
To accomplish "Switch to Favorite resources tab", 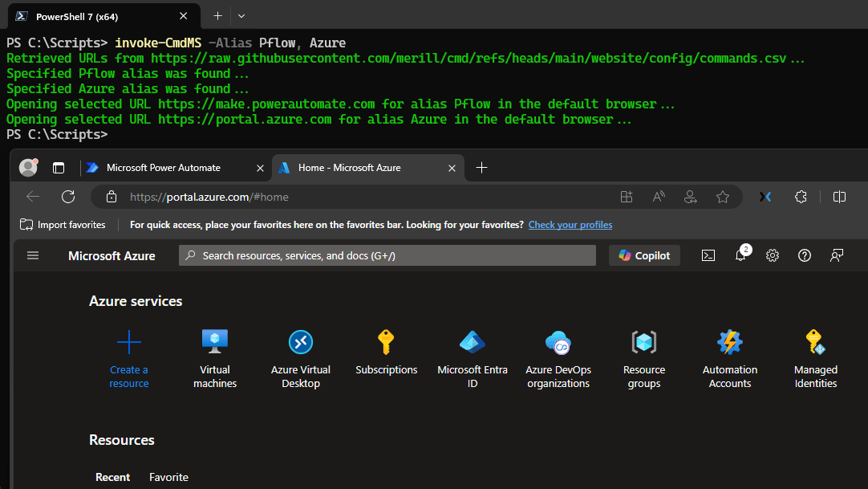I will [x=168, y=477].
